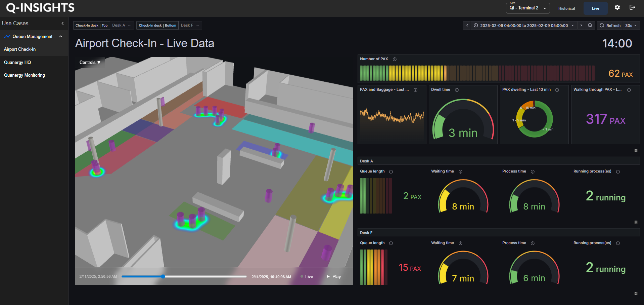The height and width of the screenshot is (305, 644).
Task: Switch to Historical data mode
Action: click(566, 8)
